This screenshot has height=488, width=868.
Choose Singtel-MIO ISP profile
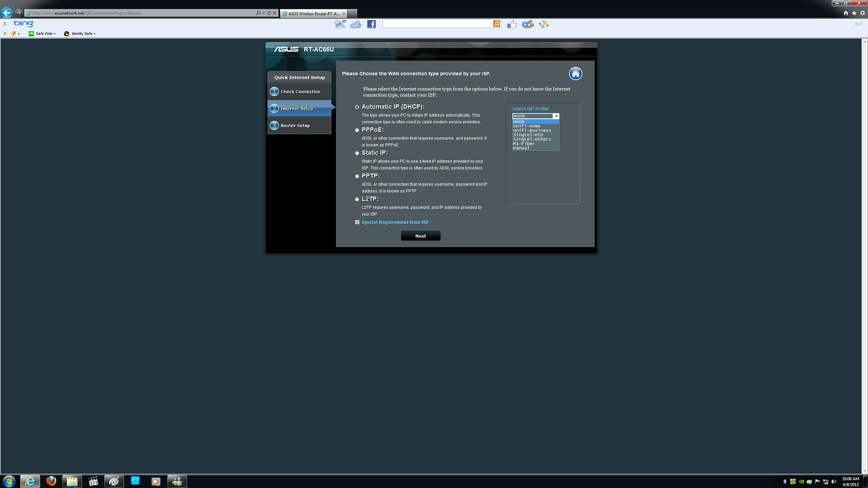pos(536,135)
